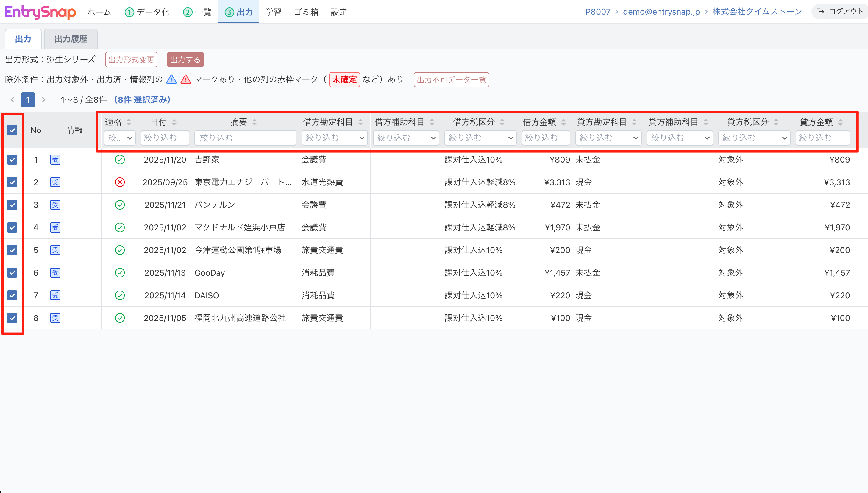
Task: Uncheck row 4 マクドナルド checkbox
Action: pos(12,227)
